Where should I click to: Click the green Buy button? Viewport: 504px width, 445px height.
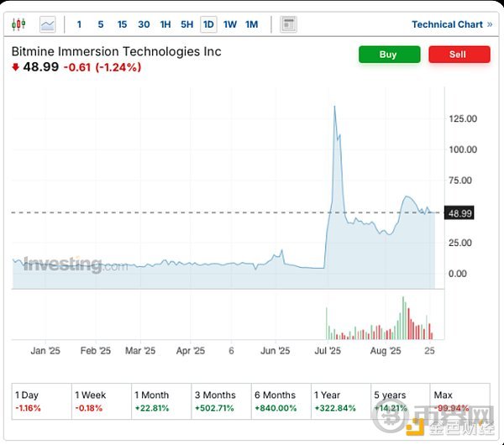point(389,55)
